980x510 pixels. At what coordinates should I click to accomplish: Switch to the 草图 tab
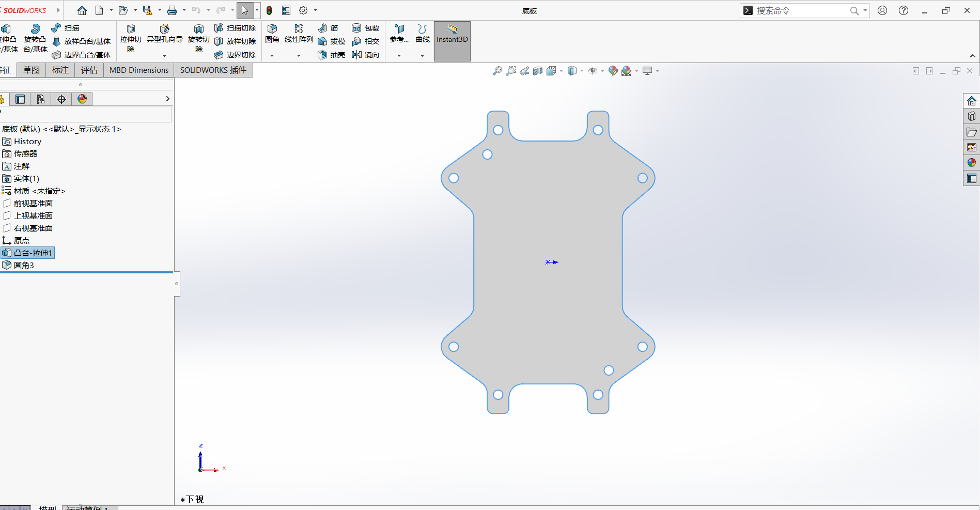[32, 70]
